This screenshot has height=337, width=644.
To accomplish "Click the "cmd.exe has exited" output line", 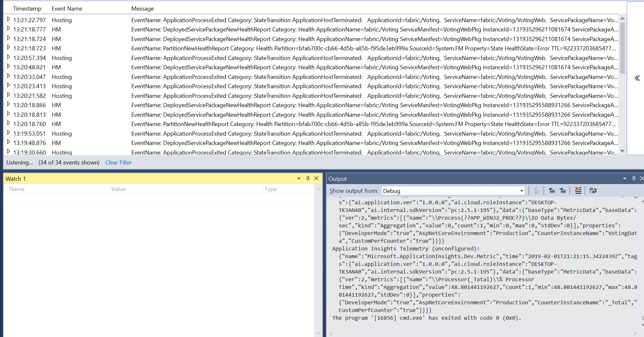I will tap(427, 318).
